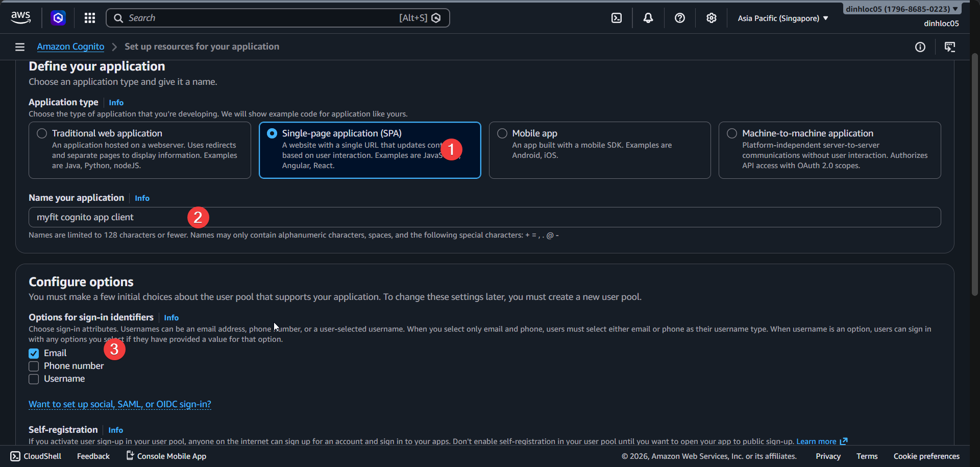Screen dimensions: 980x467
Task: Open Console Mobile App from the footer
Action: point(166,456)
